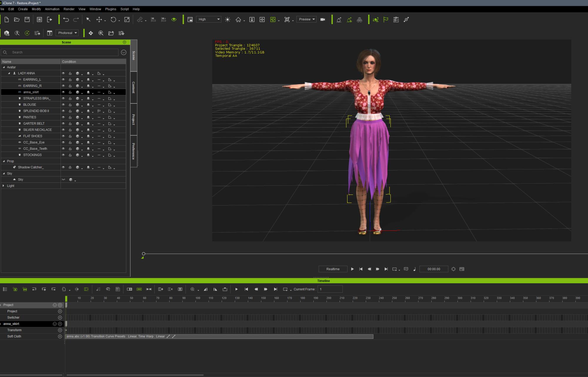Open the Animation menu
The image size is (588, 377).
tap(52, 9)
